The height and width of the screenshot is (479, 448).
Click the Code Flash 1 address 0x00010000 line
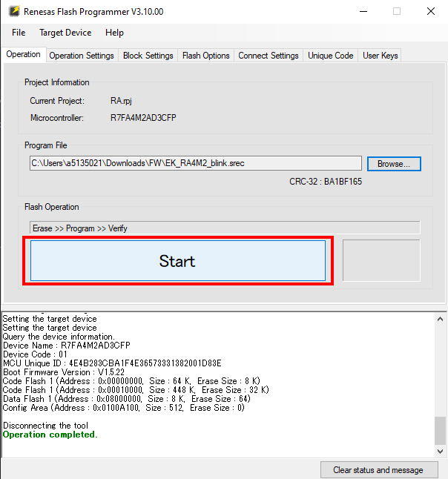coord(136,390)
